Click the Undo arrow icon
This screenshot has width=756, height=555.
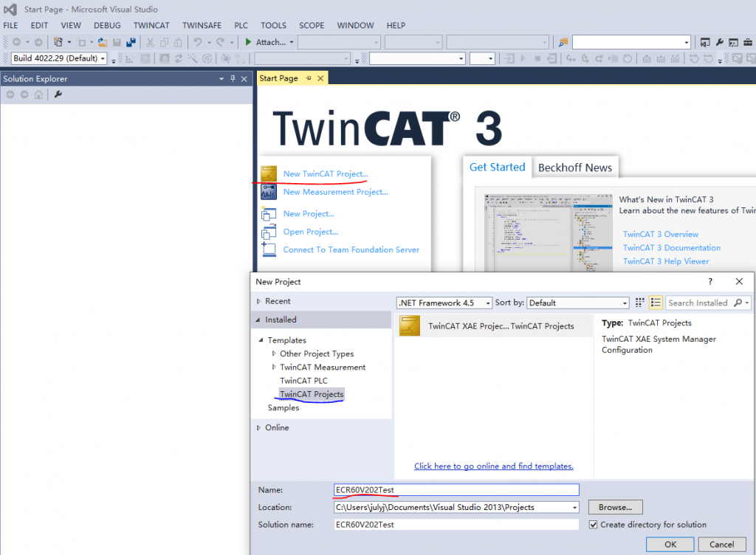[198, 42]
